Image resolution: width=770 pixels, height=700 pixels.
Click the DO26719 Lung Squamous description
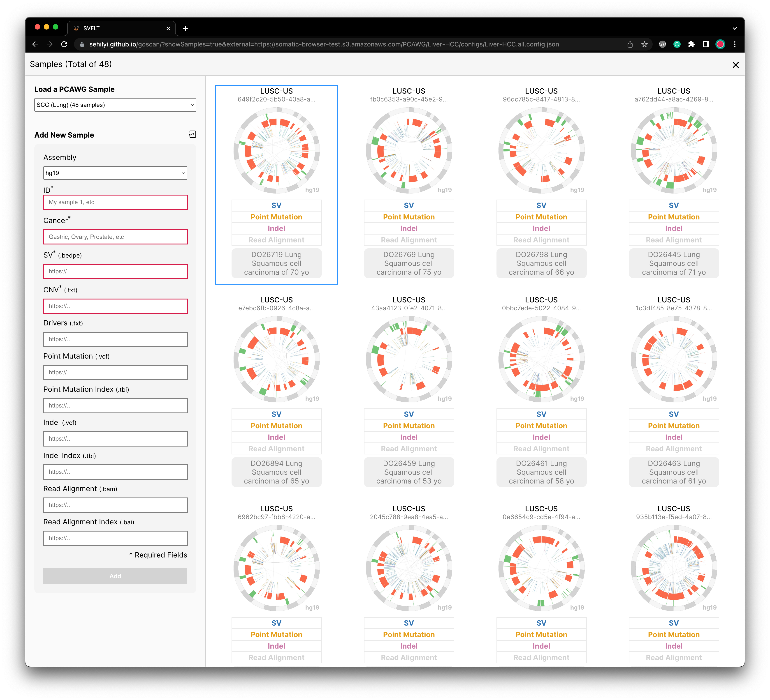pyautogui.click(x=276, y=263)
